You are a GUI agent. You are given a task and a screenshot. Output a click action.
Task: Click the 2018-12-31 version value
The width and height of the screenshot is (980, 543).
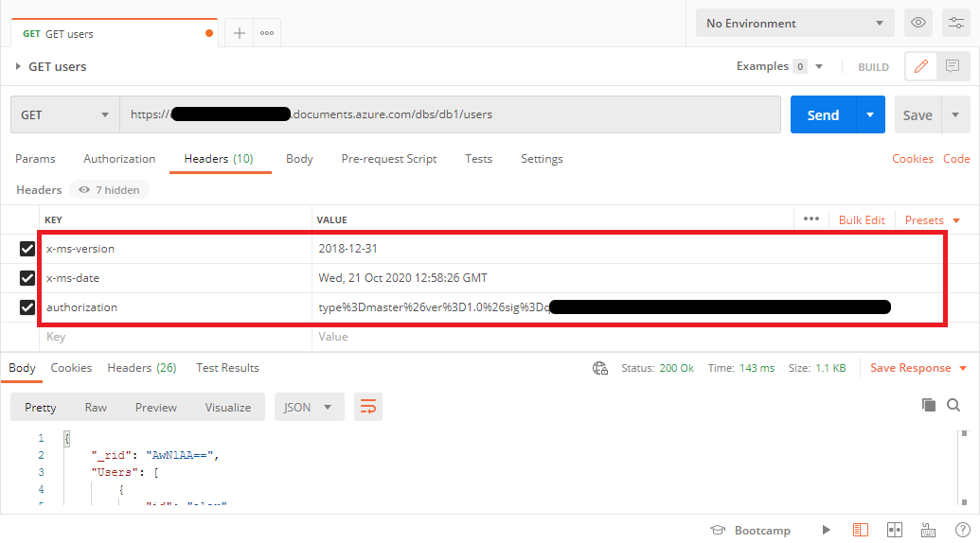click(x=347, y=249)
